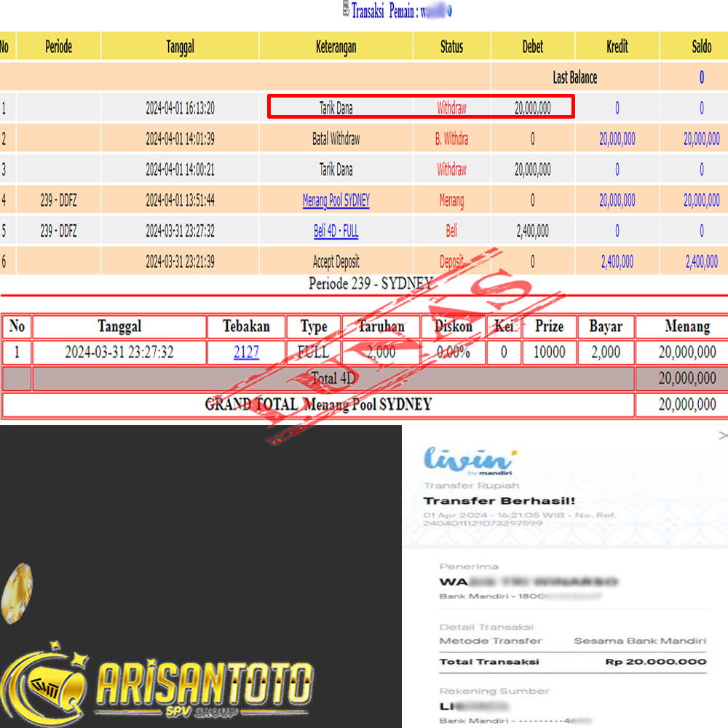Click the Batal Withdraw description
This screenshot has width=728, height=728.
336,139
